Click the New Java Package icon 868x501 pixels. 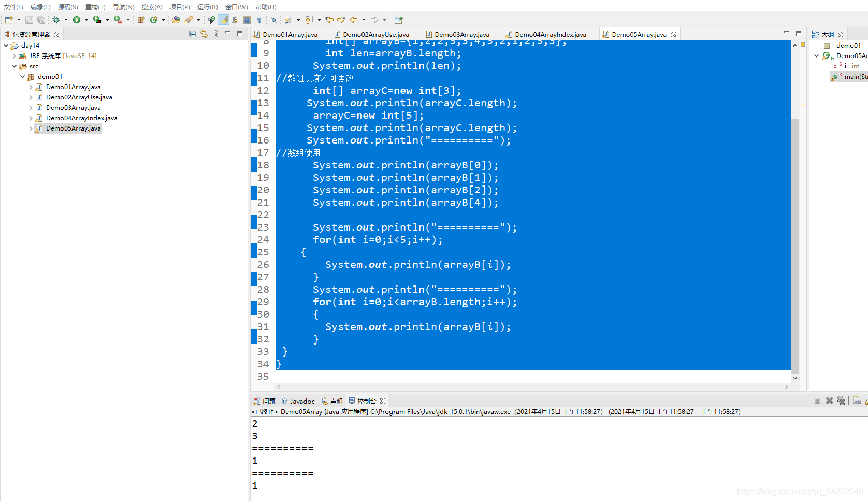[141, 20]
